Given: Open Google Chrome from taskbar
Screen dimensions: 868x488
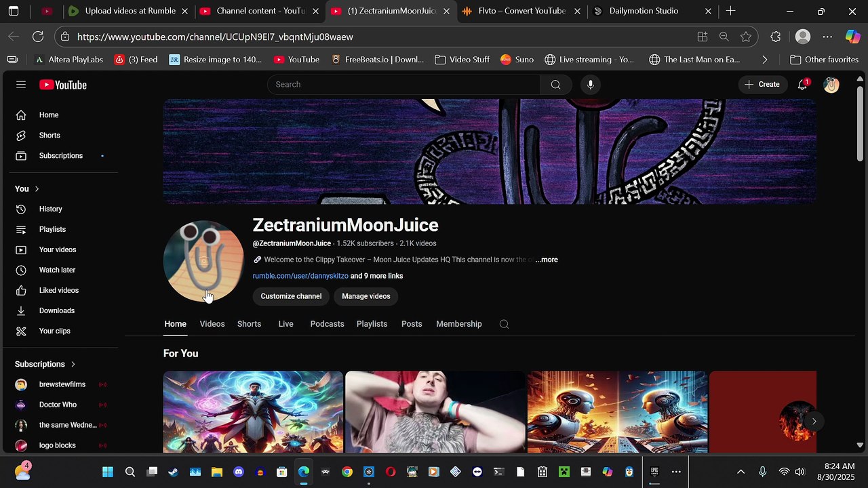Looking at the screenshot, I should coord(347,472).
